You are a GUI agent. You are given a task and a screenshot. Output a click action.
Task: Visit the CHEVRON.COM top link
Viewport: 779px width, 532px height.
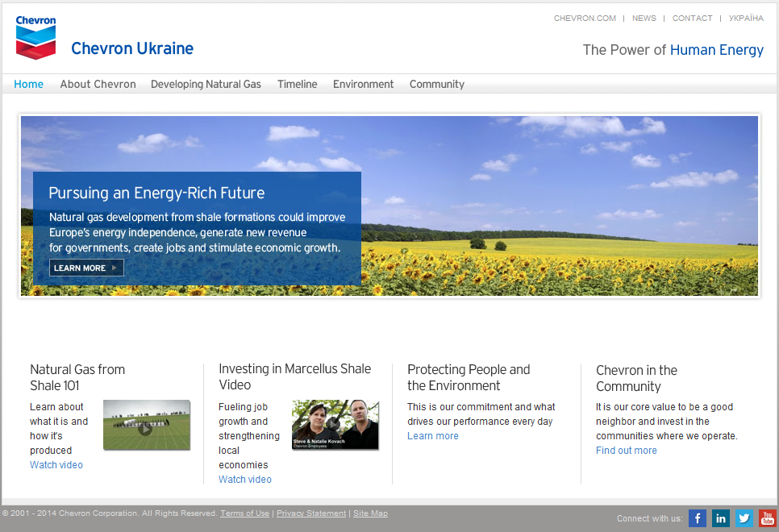[585, 18]
